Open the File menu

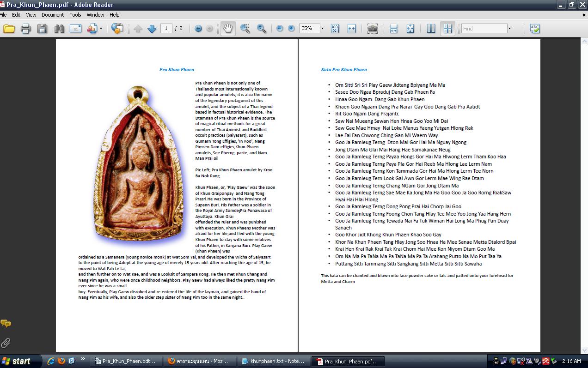[3, 15]
